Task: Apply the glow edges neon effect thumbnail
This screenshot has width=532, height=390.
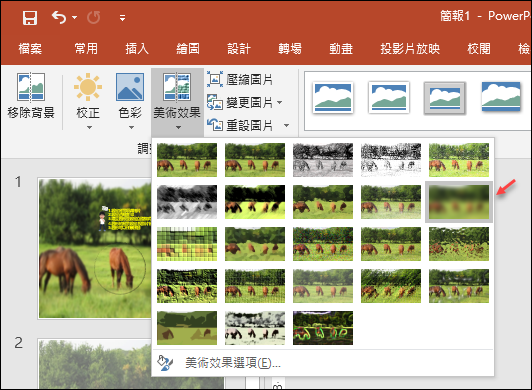Action: (323, 328)
